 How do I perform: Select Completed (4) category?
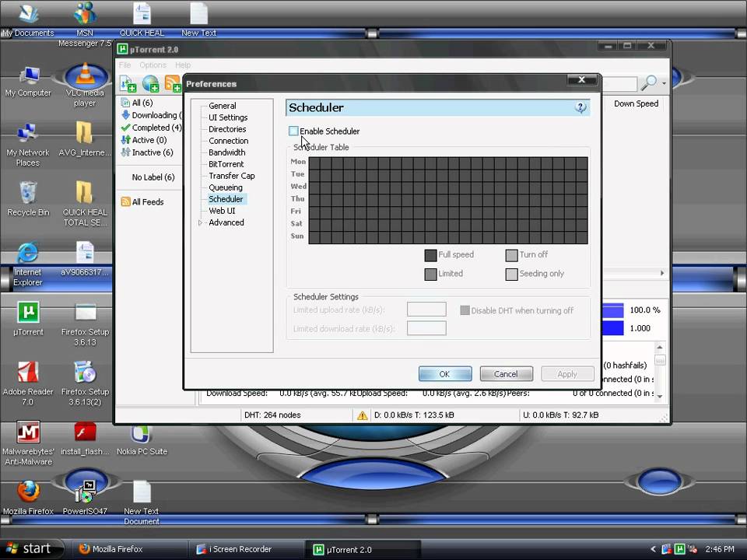tap(151, 128)
